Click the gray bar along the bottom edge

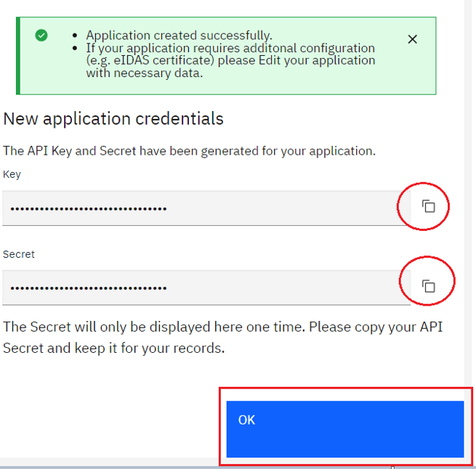tap(238, 468)
